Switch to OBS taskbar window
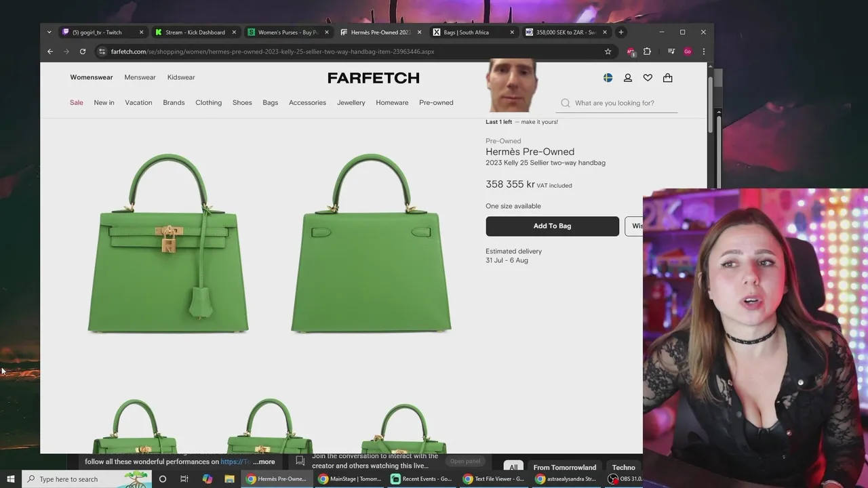 point(625,479)
